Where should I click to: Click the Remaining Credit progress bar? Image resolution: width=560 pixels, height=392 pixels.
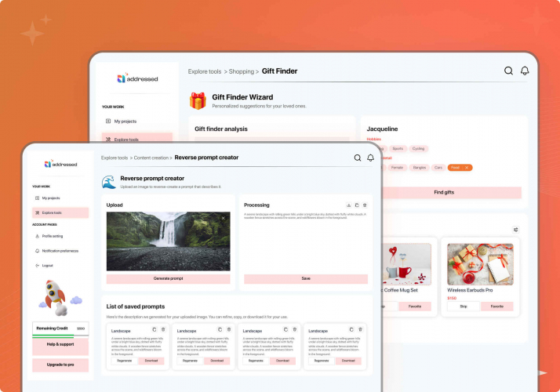pyautogui.click(x=60, y=336)
